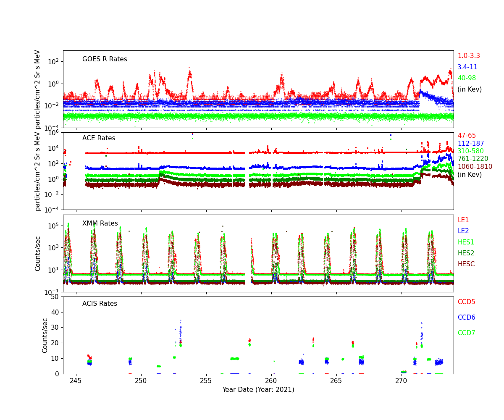504x420 pixels.
Task: Select the "ACIS Rates" panel title
Action: tap(100, 304)
